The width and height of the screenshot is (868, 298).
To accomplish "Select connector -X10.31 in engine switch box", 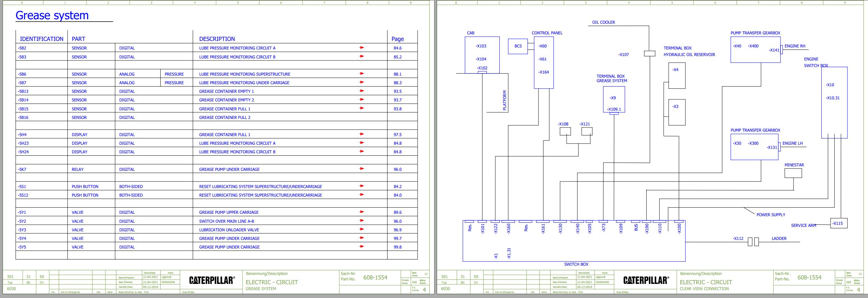I will 833,98.
